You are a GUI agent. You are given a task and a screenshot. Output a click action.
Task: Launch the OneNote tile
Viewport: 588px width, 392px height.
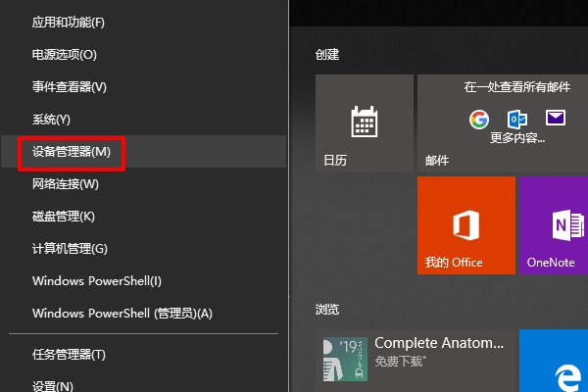click(554, 225)
